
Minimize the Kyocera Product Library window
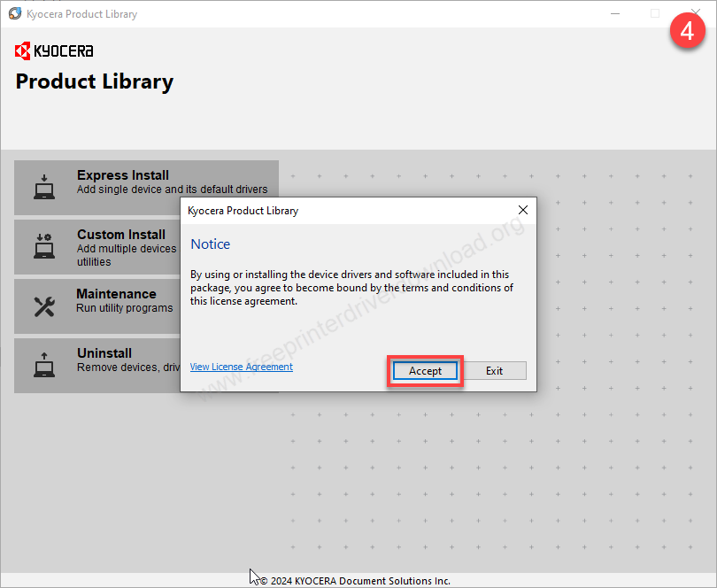[x=614, y=14]
